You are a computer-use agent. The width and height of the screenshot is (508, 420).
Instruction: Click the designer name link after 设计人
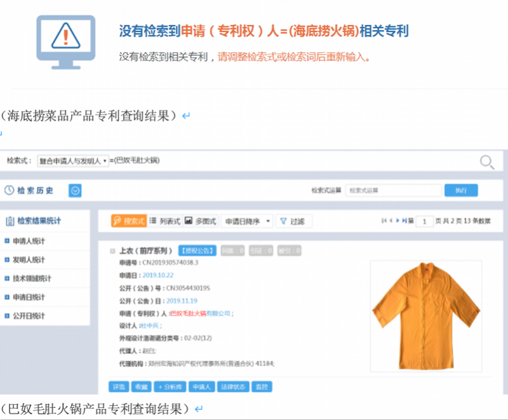(150, 326)
